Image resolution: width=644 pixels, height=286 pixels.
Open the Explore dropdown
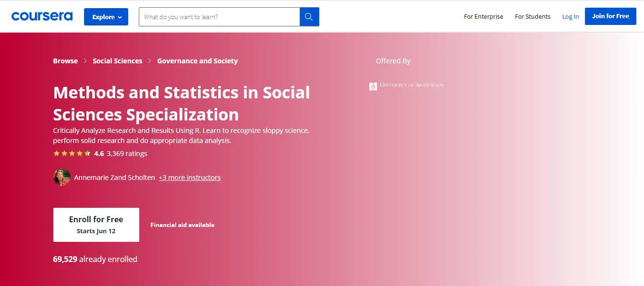point(106,16)
